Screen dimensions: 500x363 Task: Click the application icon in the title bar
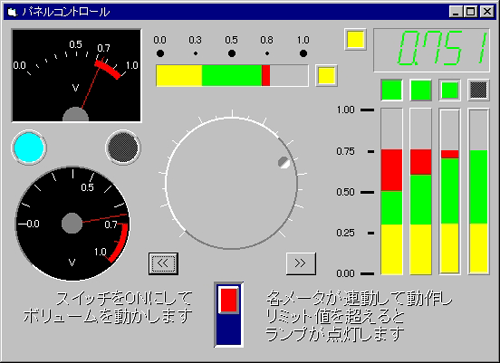point(12,12)
